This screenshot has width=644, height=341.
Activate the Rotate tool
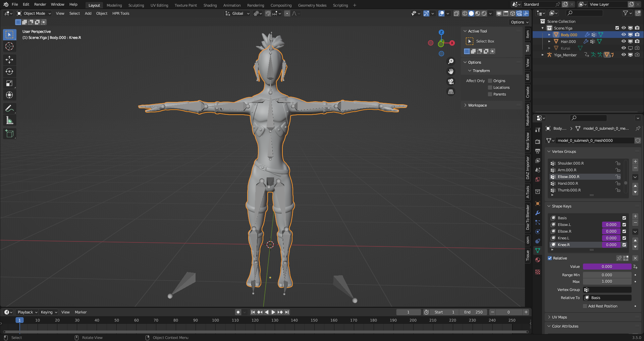pyautogui.click(x=9, y=71)
